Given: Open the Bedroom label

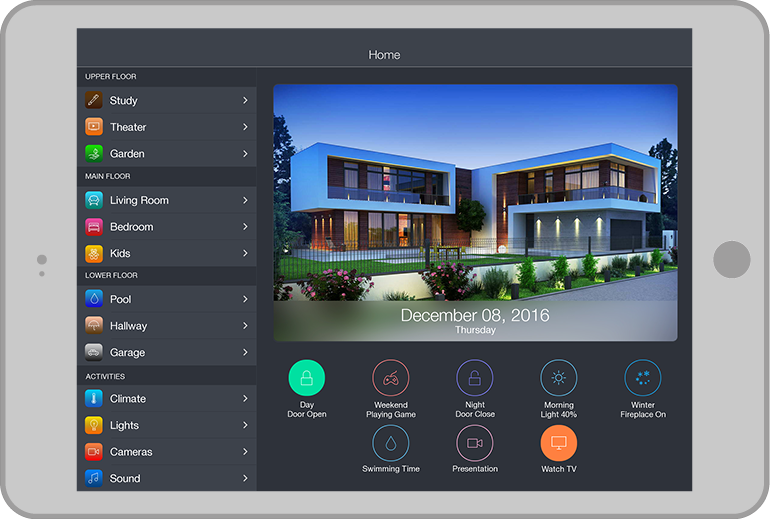Looking at the screenshot, I should [x=131, y=227].
